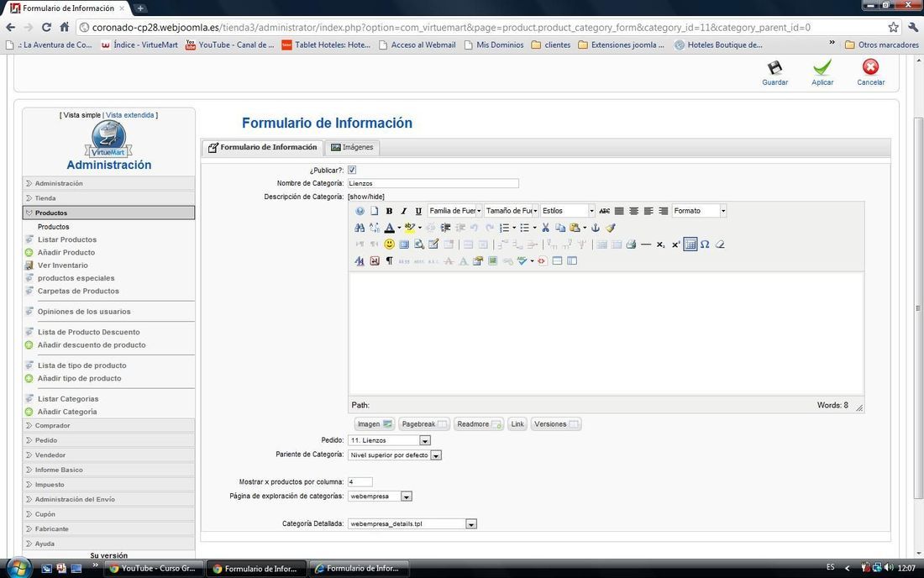Expand the Vendedor sidebar section
Viewport: 924px width, 578px height.
coord(108,455)
